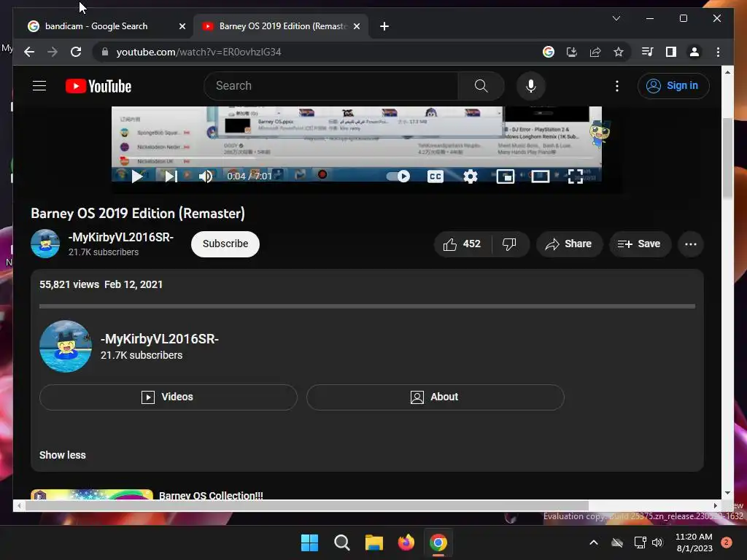Toggle the Chrome side panel
This screenshot has height=560, width=747.
pyautogui.click(x=671, y=52)
